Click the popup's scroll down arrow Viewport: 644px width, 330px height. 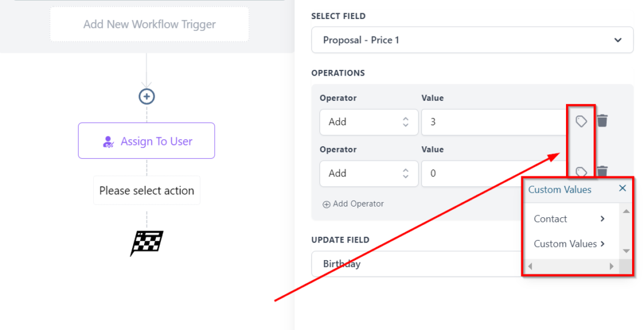[x=626, y=251]
